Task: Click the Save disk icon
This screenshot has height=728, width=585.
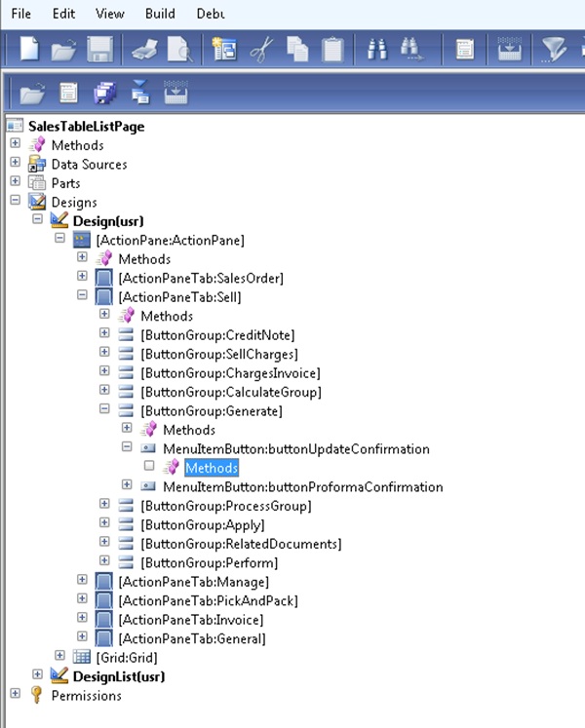Action: [x=100, y=50]
